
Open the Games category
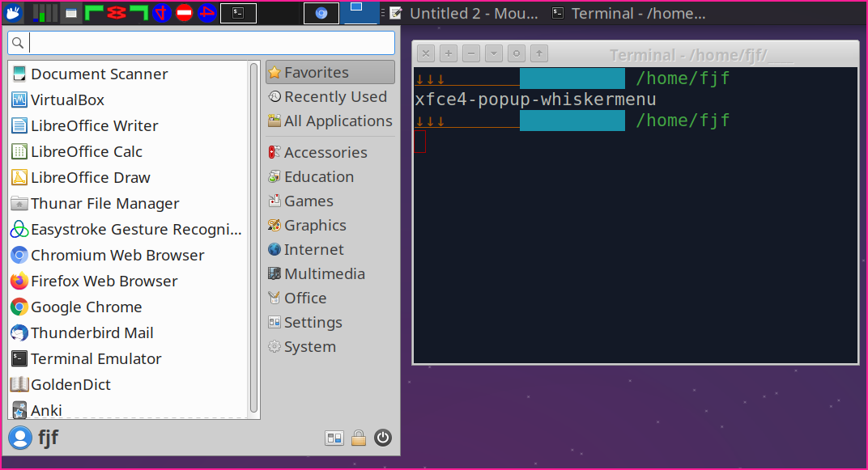(330, 201)
